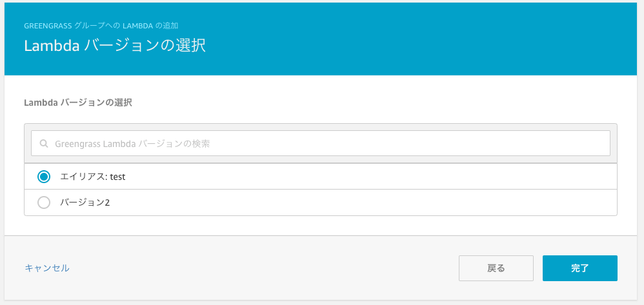Screen dimensions: 644x305
Task: Click the 'GREENGRASS グループへの LAMBDA の追加' breadcrumb text
Action: [101, 25]
